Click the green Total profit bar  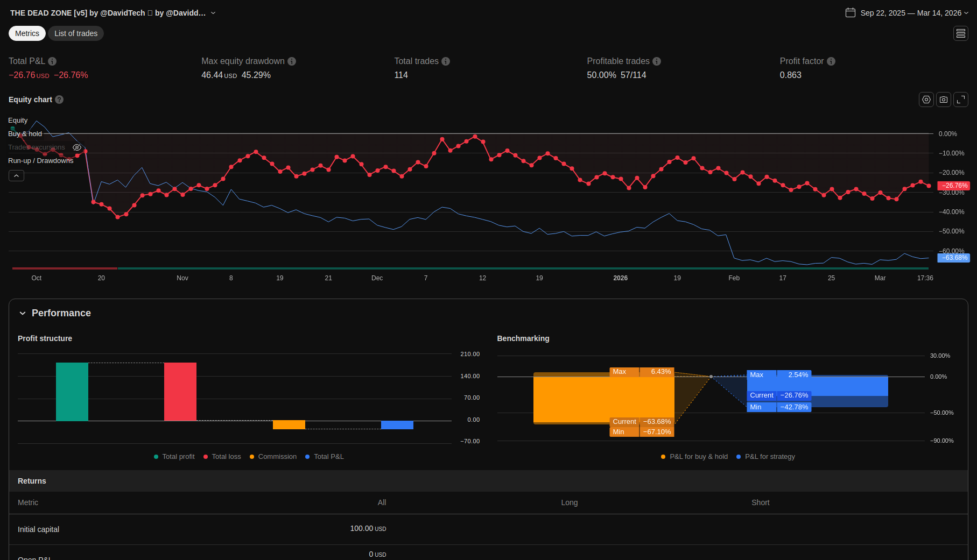[72, 392]
